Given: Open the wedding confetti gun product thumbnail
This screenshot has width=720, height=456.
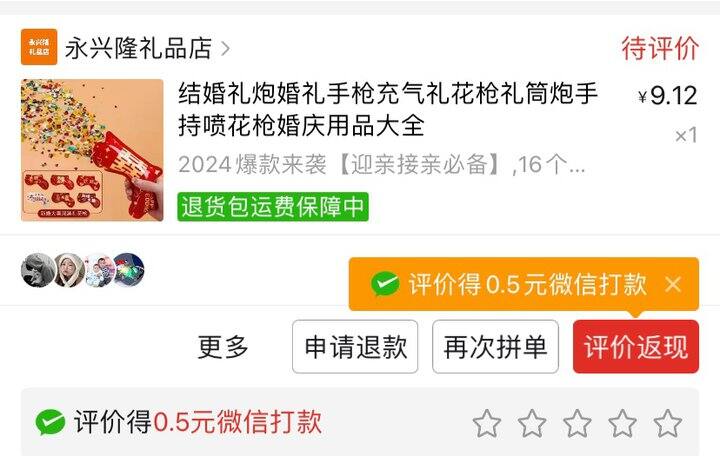Looking at the screenshot, I should (92, 150).
